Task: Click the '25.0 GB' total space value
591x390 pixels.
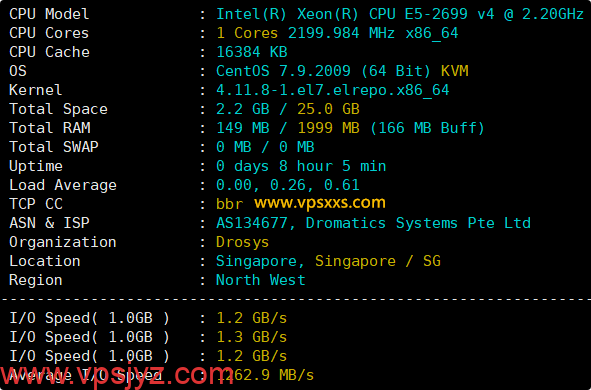Action: pos(328,109)
